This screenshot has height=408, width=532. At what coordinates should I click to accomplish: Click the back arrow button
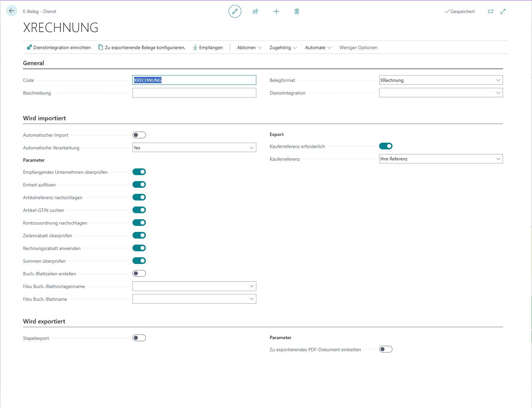point(12,11)
